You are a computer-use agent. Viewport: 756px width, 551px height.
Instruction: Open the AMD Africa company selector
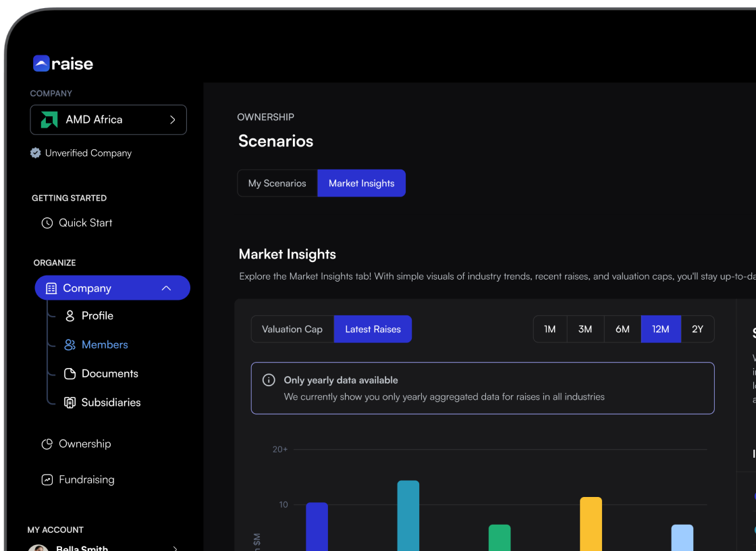point(109,120)
